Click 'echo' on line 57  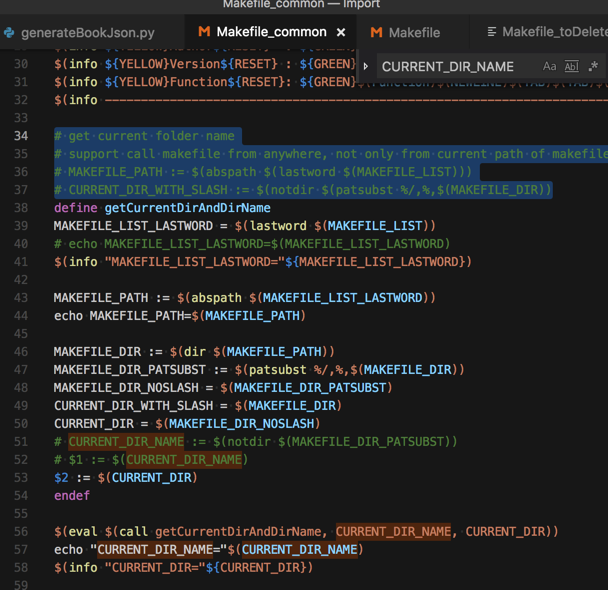68,550
